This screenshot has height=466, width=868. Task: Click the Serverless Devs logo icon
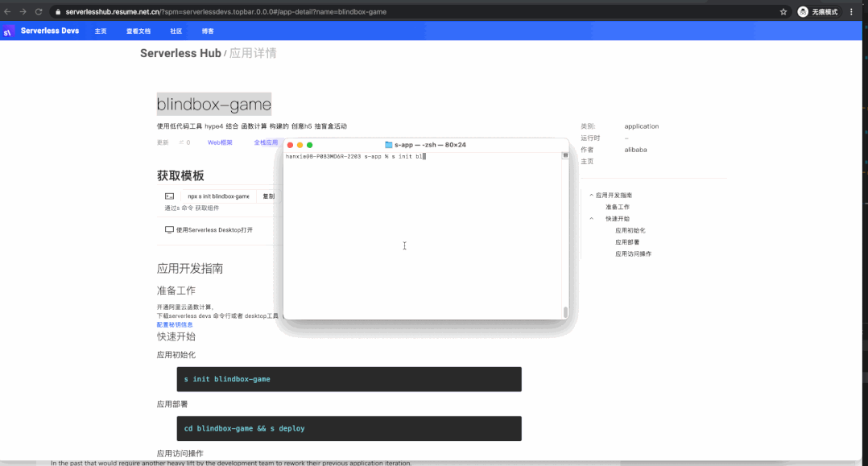pos(8,31)
